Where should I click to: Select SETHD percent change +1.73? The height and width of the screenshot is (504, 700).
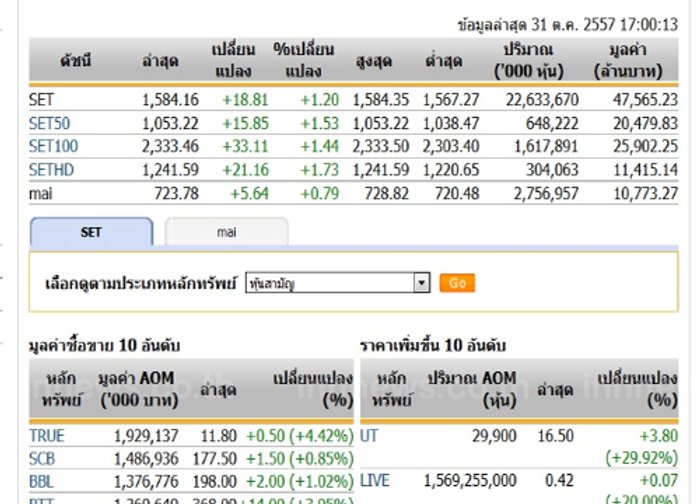(x=320, y=170)
